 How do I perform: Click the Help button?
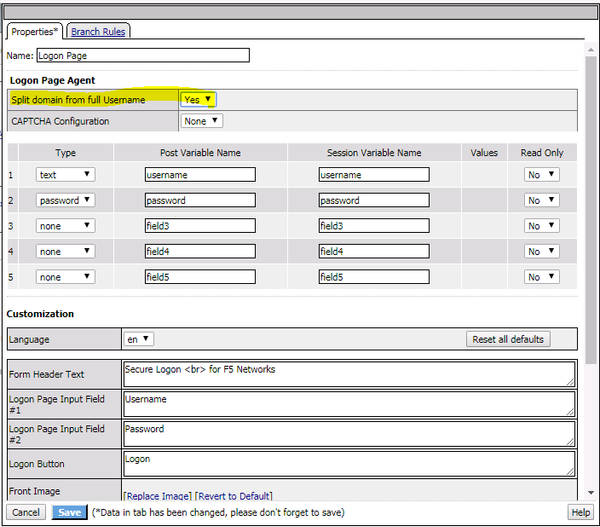(x=580, y=512)
